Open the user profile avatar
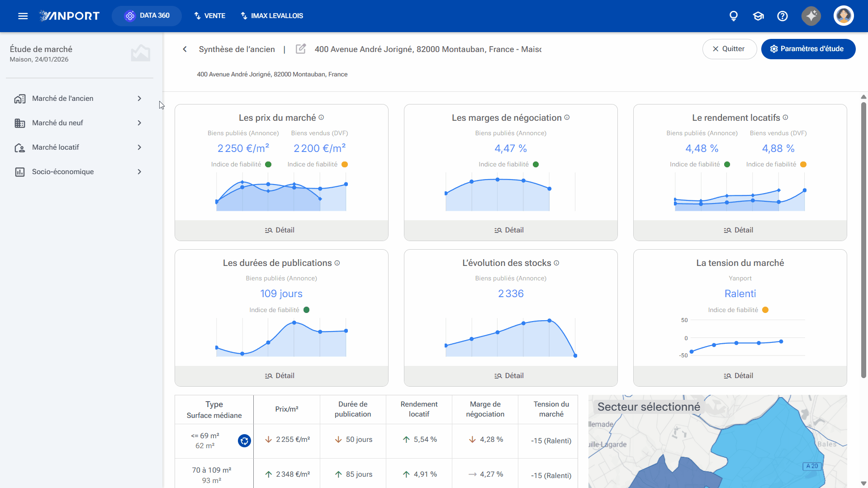Screen dimensions: 868x488 844,16
